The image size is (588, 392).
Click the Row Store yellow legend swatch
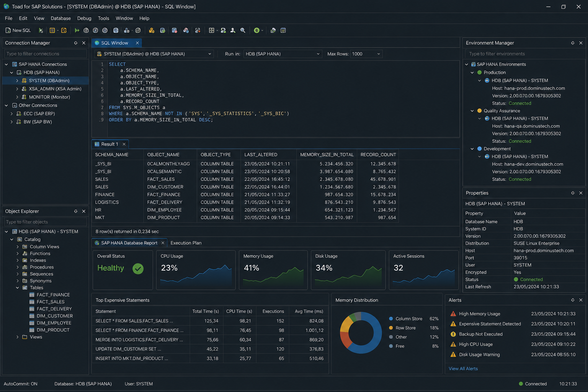[391, 328]
